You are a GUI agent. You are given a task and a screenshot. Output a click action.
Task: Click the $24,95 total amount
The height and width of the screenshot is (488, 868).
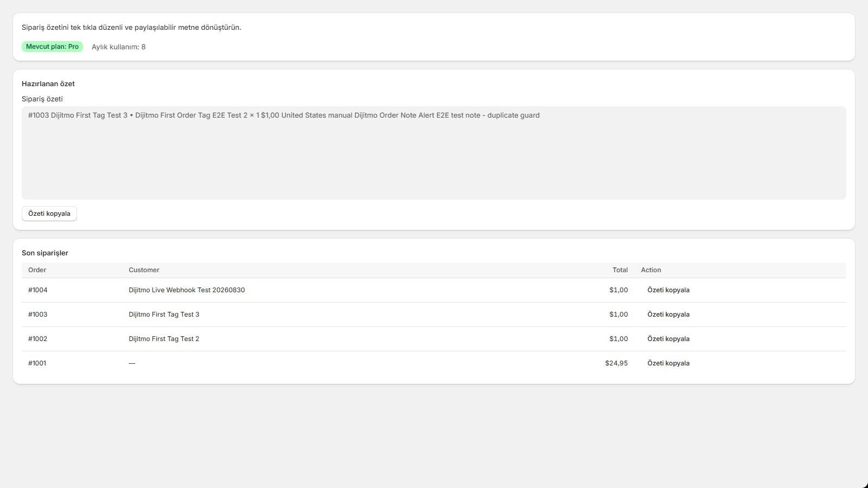(616, 363)
